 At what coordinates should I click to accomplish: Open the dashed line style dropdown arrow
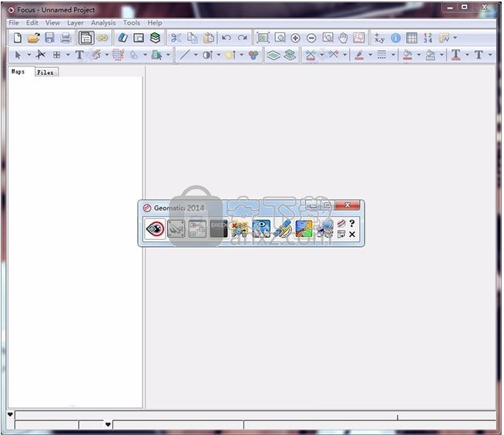pos(393,55)
